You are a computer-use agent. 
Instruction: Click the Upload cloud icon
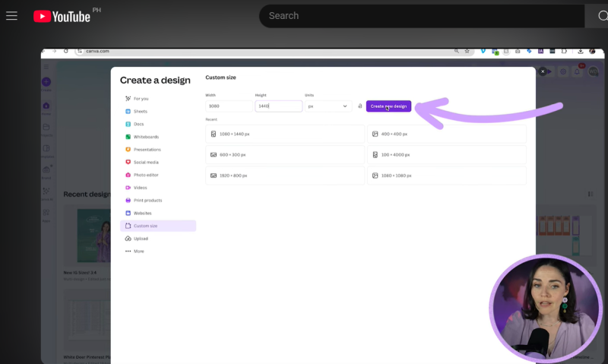tap(128, 239)
